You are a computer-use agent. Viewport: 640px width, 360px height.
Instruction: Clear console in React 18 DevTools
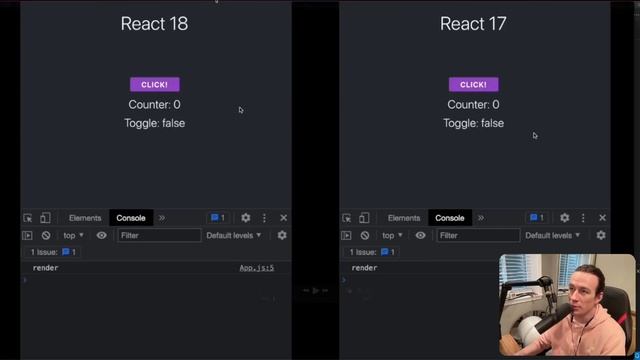46,236
